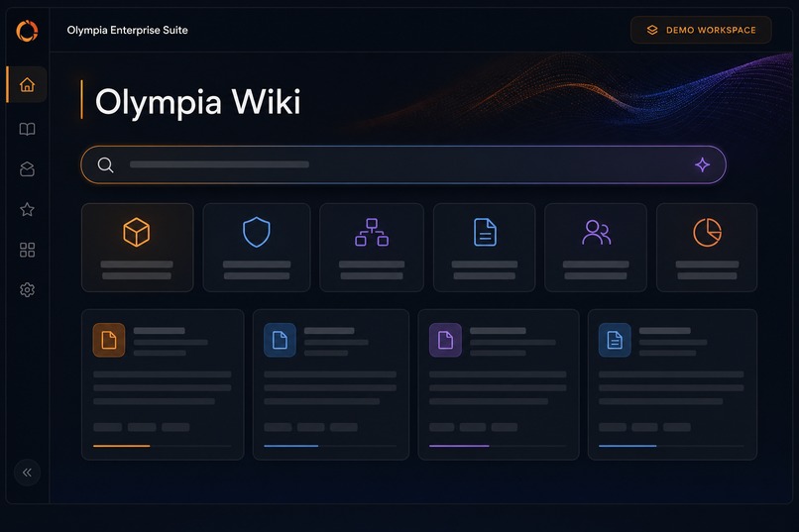This screenshot has height=532, width=799.
Task: Click the orange progress bar on first card
Action: (121, 446)
